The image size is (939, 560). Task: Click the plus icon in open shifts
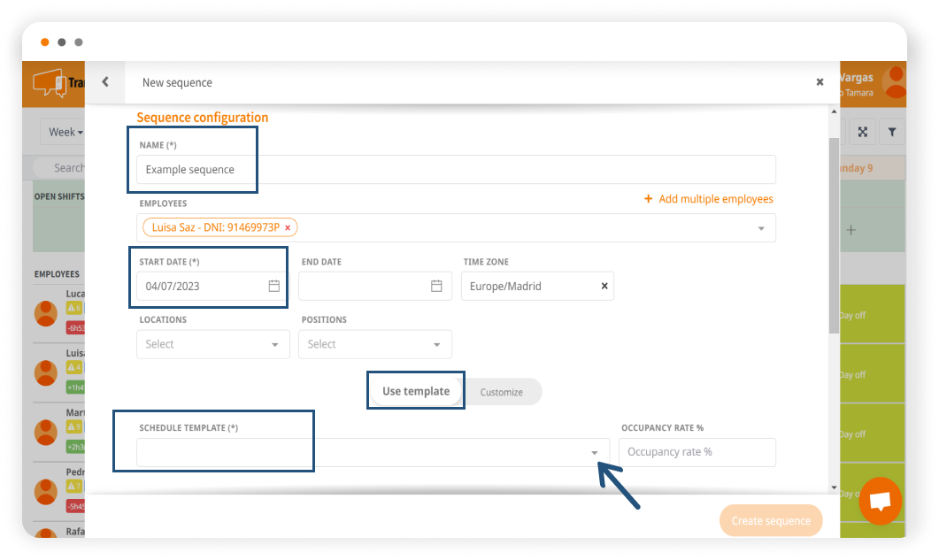coord(850,230)
